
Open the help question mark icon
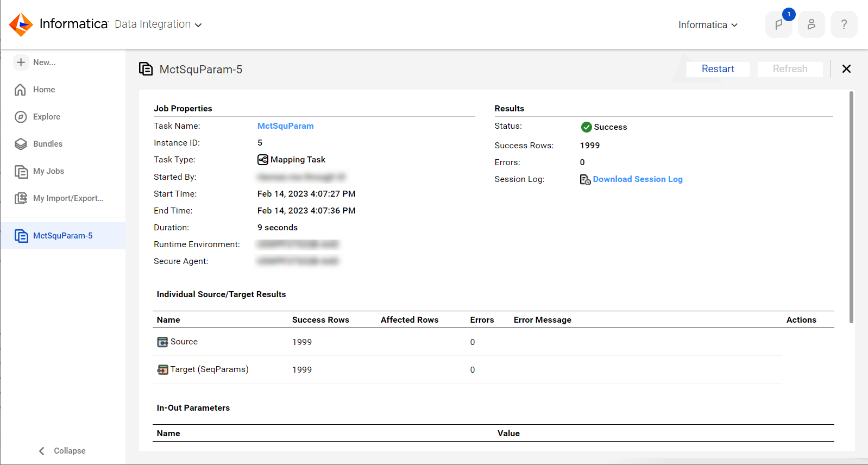click(844, 24)
